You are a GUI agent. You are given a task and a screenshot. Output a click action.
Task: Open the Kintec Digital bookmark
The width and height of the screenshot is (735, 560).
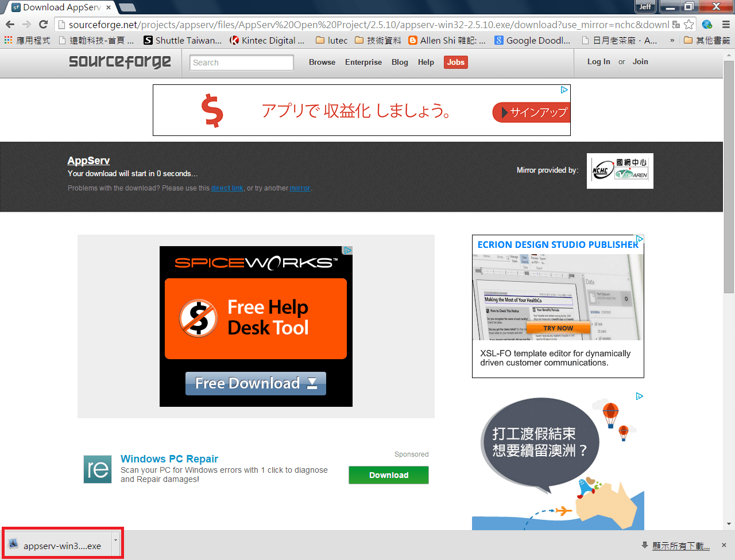pyautogui.click(x=267, y=40)
